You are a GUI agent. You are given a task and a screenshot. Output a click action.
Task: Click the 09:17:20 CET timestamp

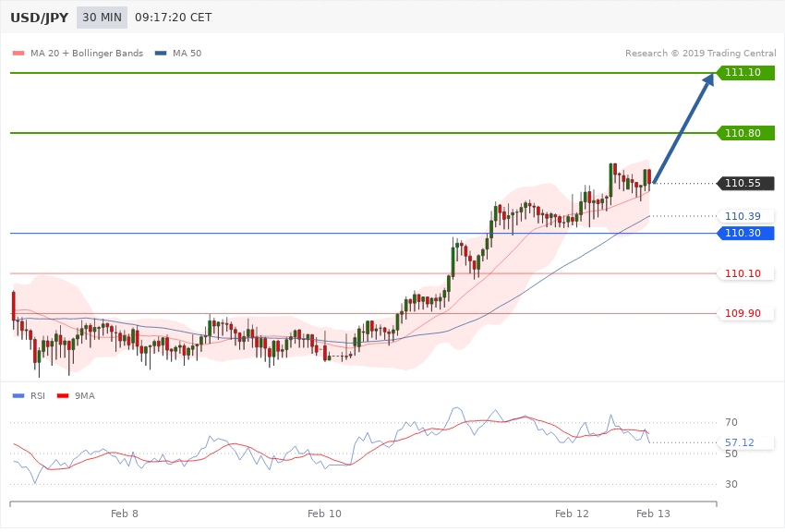click(x=174, y=18)
